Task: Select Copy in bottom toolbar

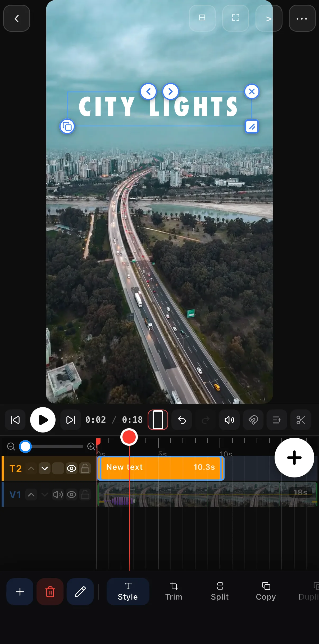Action: [266, 592]
